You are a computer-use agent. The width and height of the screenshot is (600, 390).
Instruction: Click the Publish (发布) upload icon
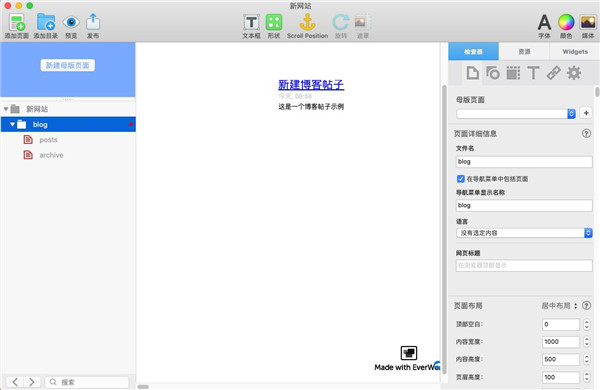coord(93,22)
